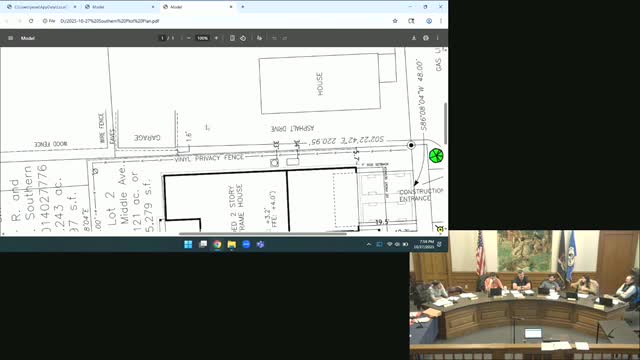Click the HOUSE label on plan
Screen dimensions: 640x360
(x=320, y=84)
